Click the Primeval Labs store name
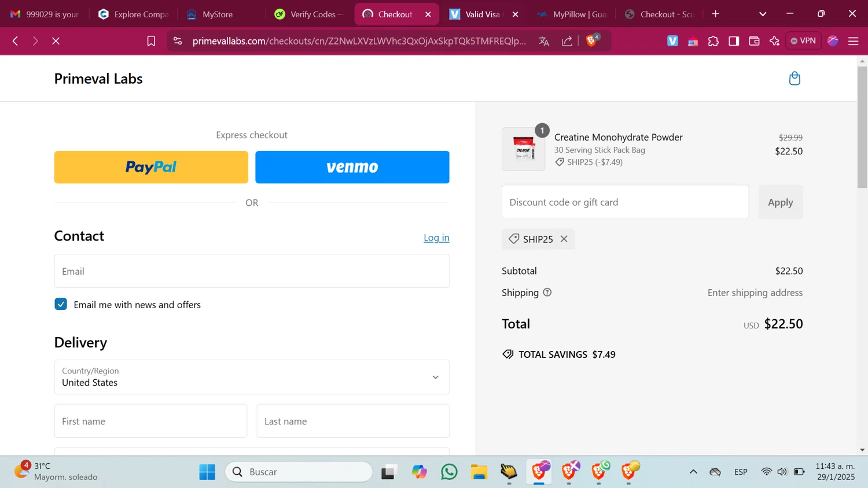The height and width of the screenshot is (488, 868). click(x=98, y=79)
